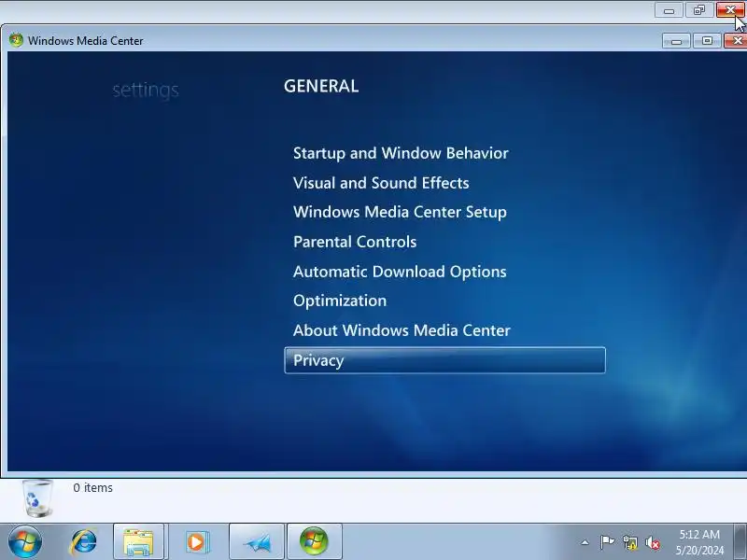Open the taskbar clock and date
This screenshot has width=747, height=560.
point(699,542)
